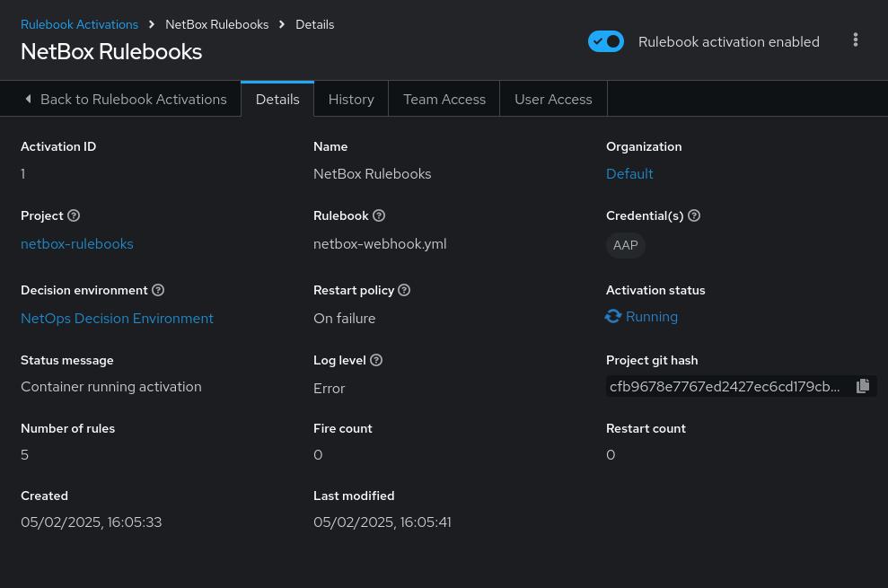Click the NetBox Rulebooks breadcrumb text
The image size is (888, 588).
(x=217, y=24)
